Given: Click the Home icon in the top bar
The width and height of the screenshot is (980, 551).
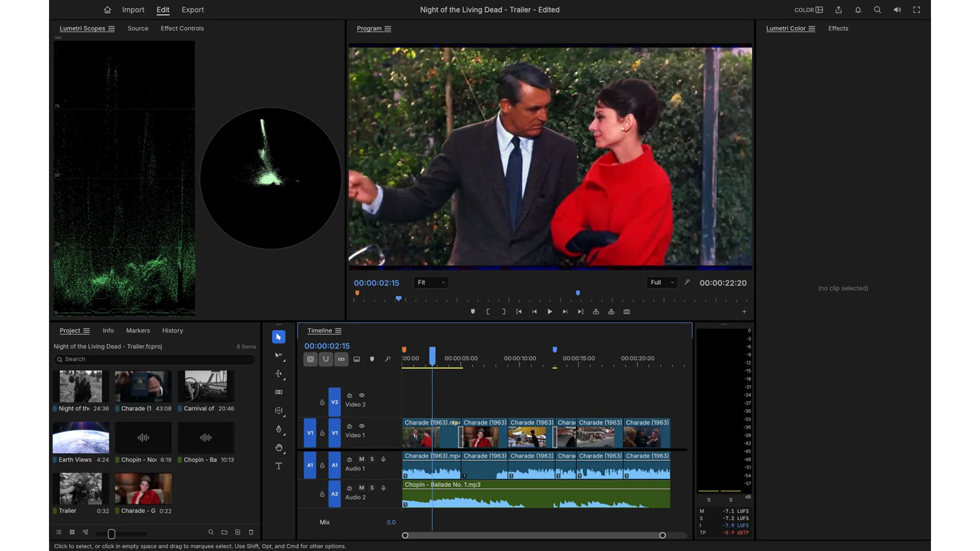Looking at the screenshot, I should coord(107,10).
